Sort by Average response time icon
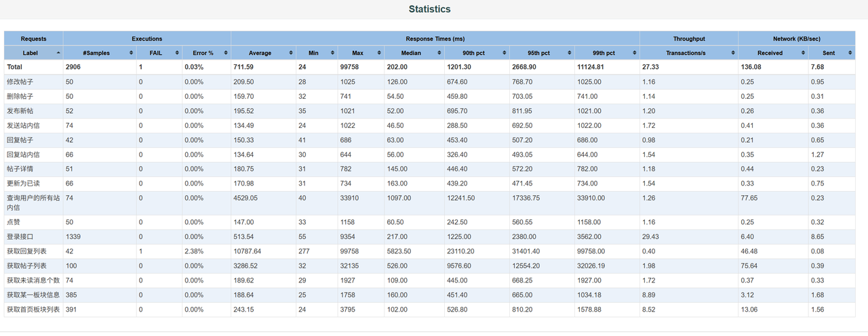 coord(291,53)
